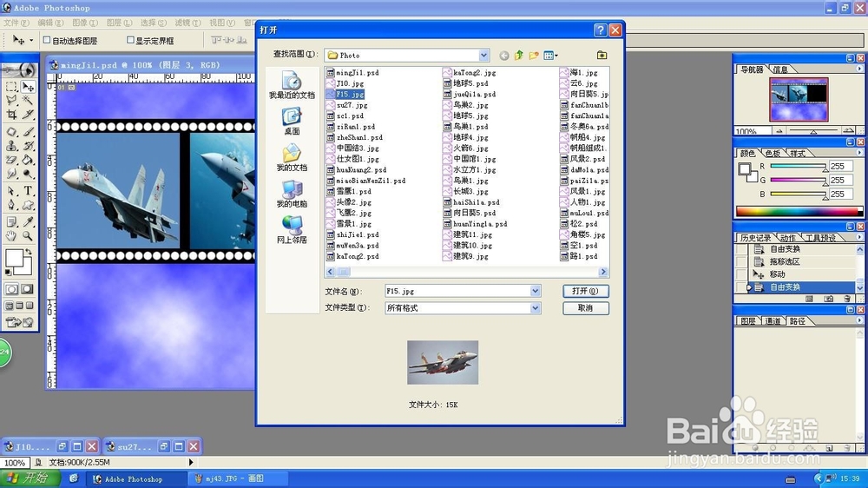Open the status bar info arrow
Screen dimensions: 868x488
pos(191,462)
